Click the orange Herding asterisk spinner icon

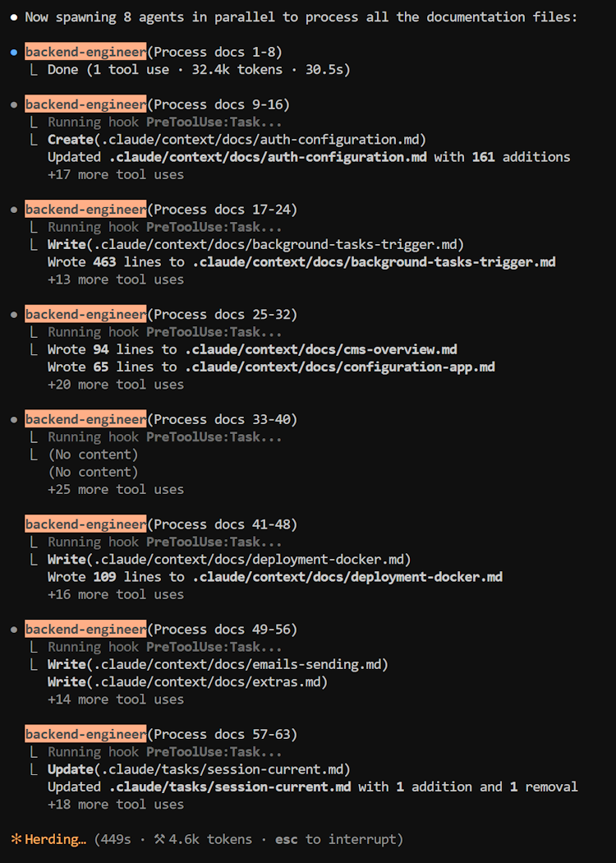[16, 839]
